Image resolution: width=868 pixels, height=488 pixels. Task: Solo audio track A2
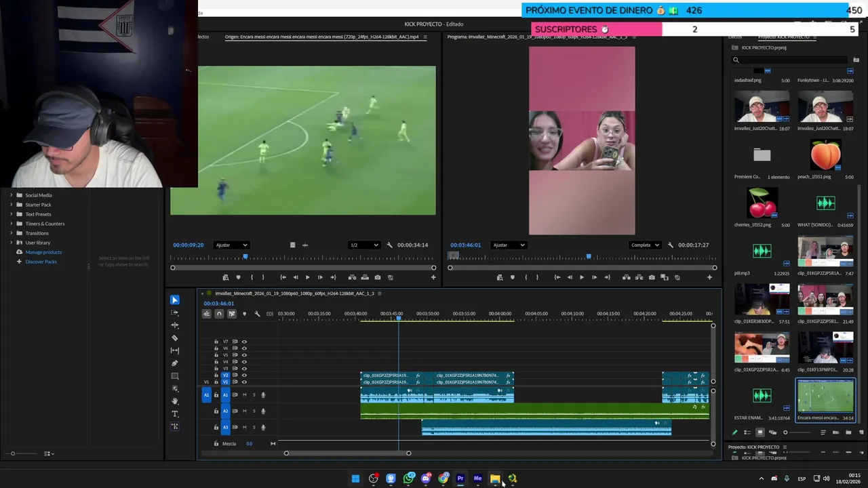(x=254, y=411)
